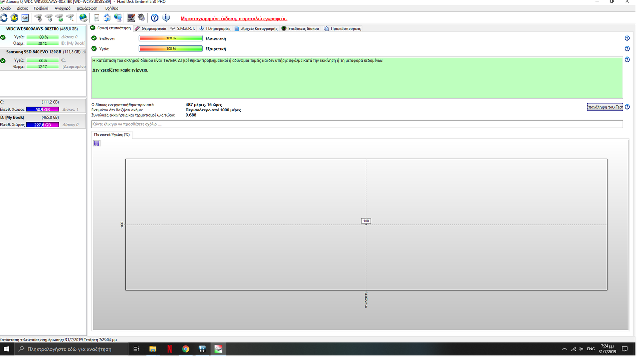
Task: Click the report document toolbar icon
Action: tap(96, 18)
